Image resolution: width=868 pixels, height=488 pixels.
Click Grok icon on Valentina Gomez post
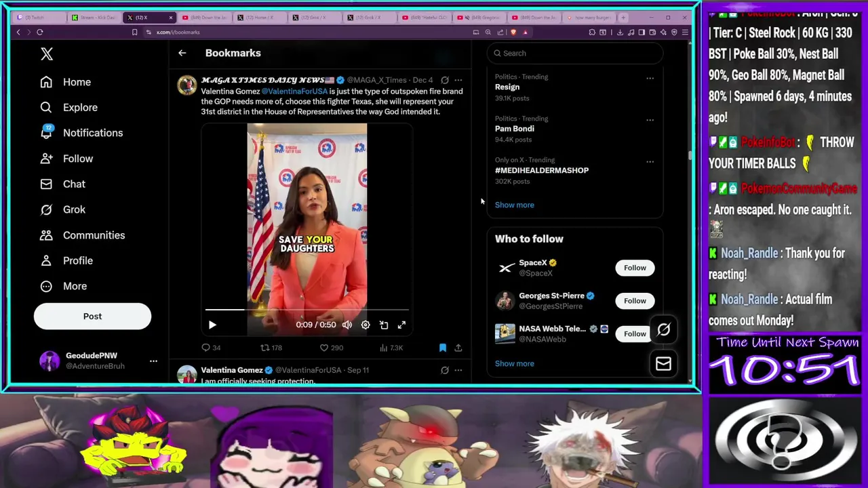[x=445, y=370]
